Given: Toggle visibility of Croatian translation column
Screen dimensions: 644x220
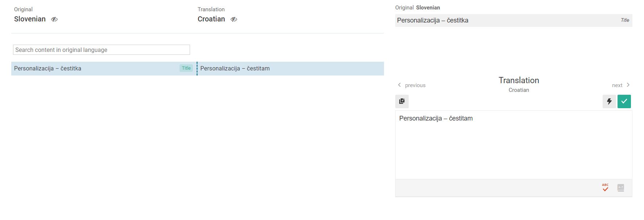Looking at the screenshot, I should pyautogui.click(x=234, y=19).
